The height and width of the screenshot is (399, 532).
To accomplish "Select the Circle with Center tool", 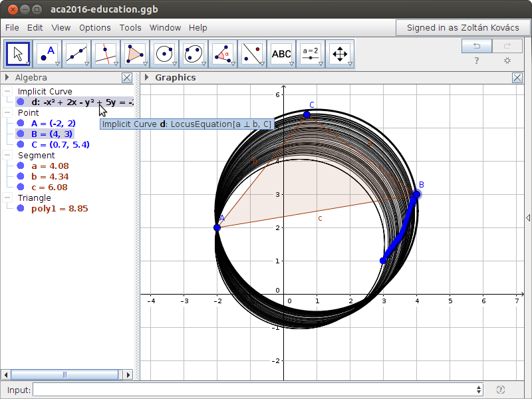I will click(164, 54).
